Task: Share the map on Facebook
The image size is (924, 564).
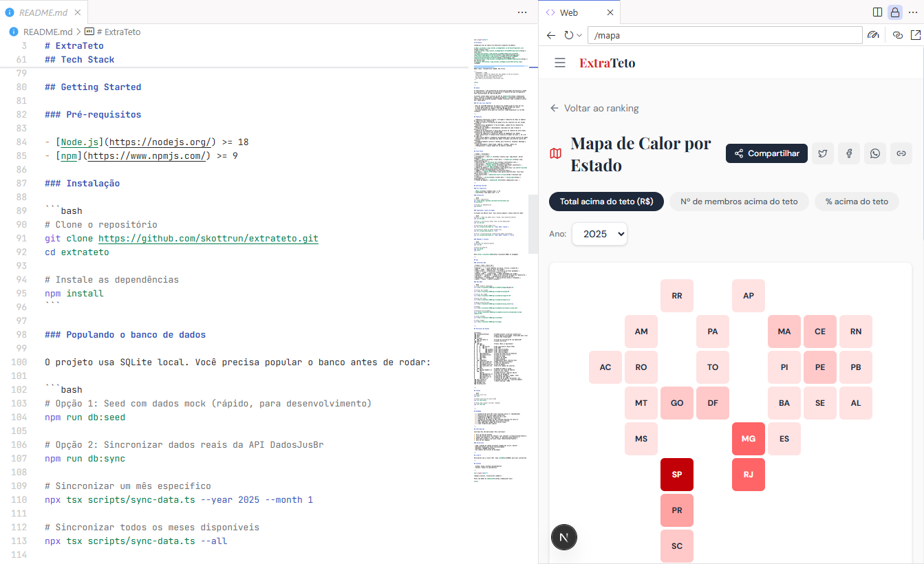Action: coord(849,153)
